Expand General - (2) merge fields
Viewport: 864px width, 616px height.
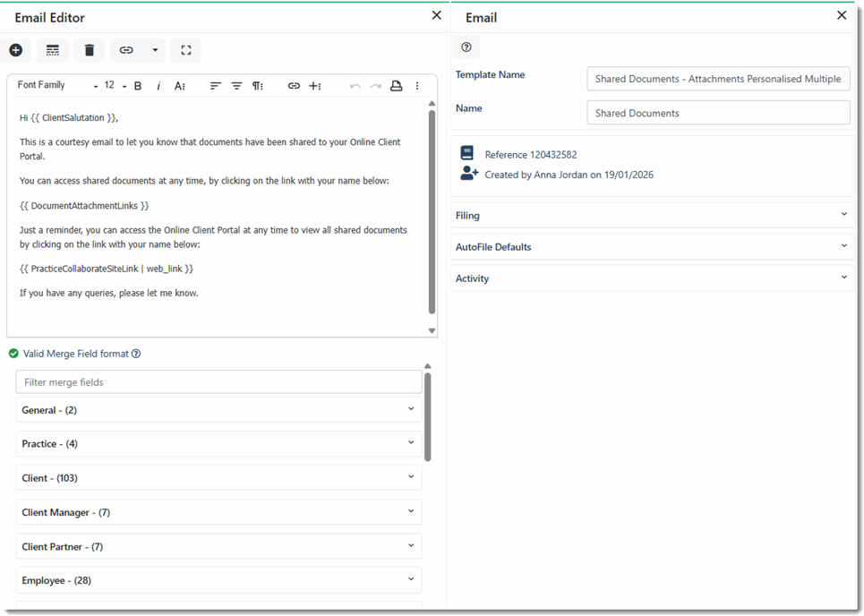218,409
